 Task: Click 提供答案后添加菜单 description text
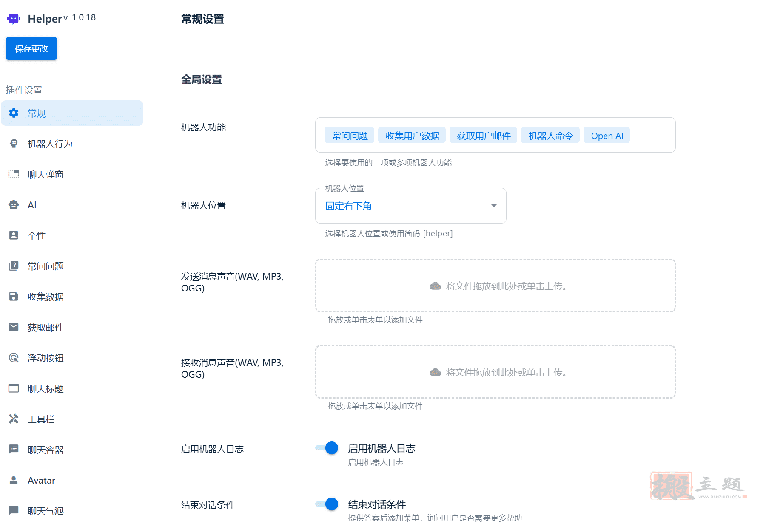(435, 518)
